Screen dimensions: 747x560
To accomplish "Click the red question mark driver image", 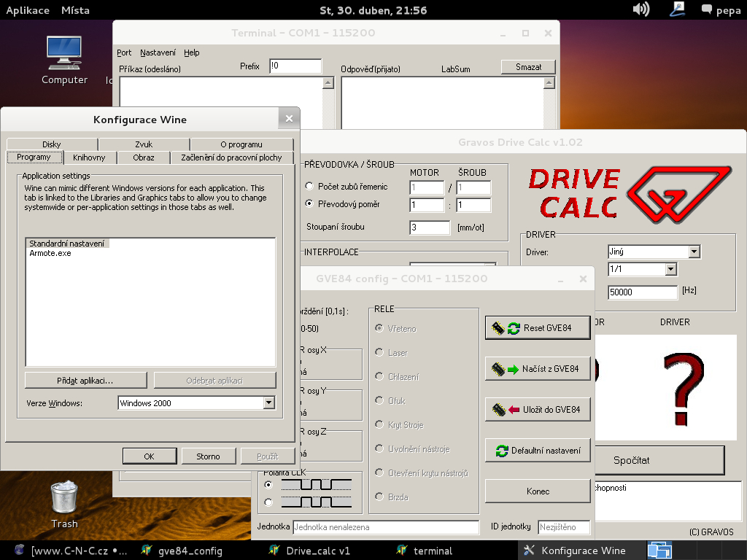I will pos(683,389).
